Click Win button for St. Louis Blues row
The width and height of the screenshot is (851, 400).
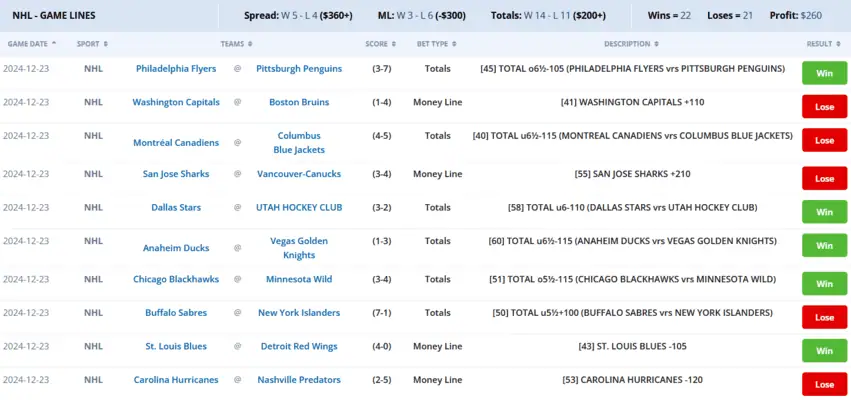pyautogui.click(x=824, y=351)
